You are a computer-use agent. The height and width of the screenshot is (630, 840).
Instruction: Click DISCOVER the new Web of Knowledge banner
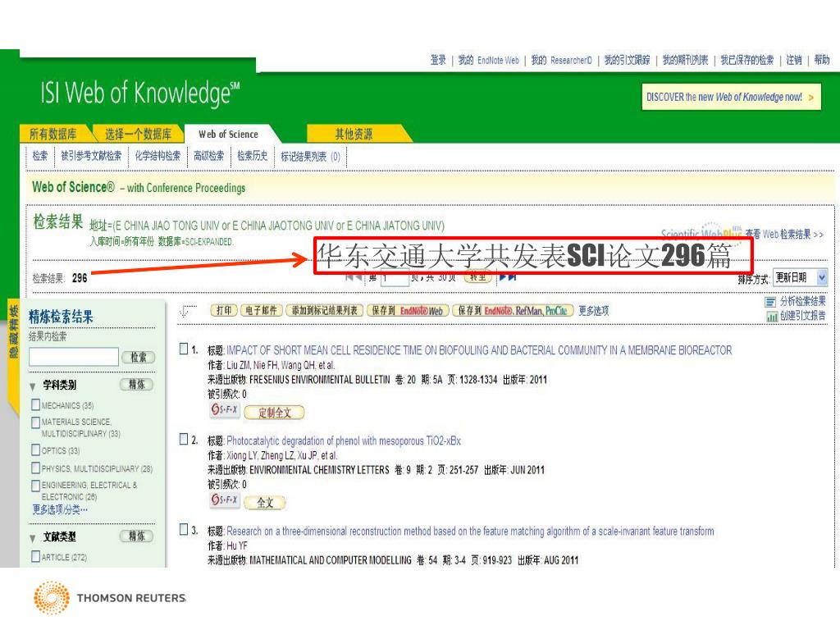pos(731,97)
